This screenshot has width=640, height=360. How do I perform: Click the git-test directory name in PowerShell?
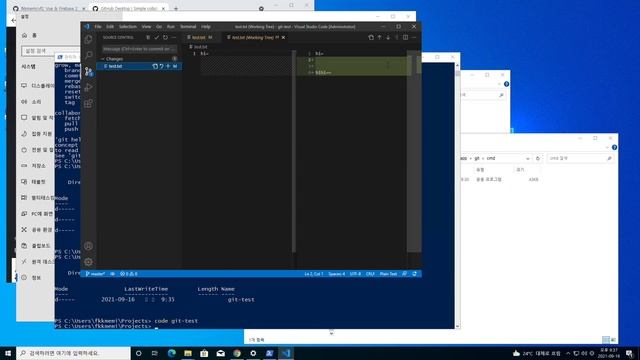pyautogui.click(x=241, y=300)
